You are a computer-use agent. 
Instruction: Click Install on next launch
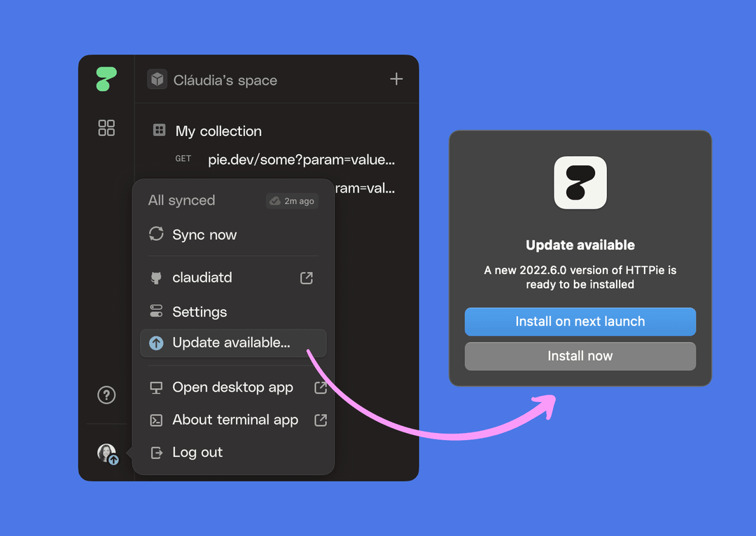coord(580,322)
